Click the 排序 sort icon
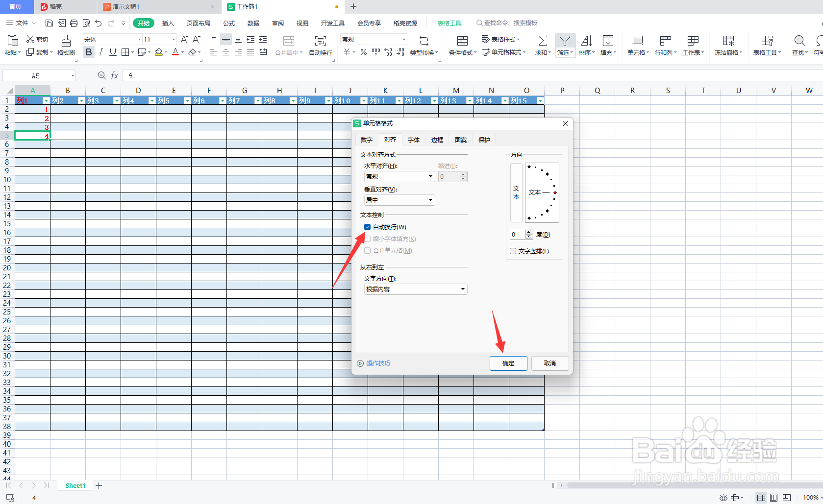Image resolution: width=823 pixels, height=504 pixels. coord(586,41)
